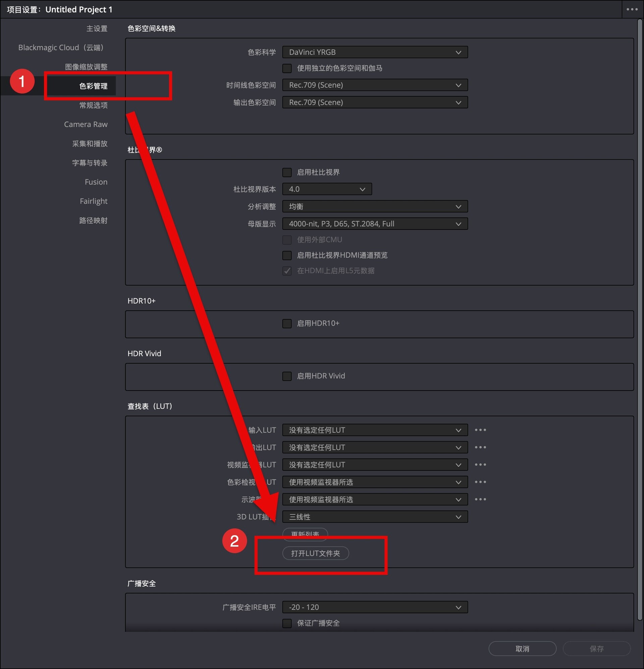Click the three dots next to 示波器LUT
Viewport: 644px width, 669px height.
(x=480, y=500)
